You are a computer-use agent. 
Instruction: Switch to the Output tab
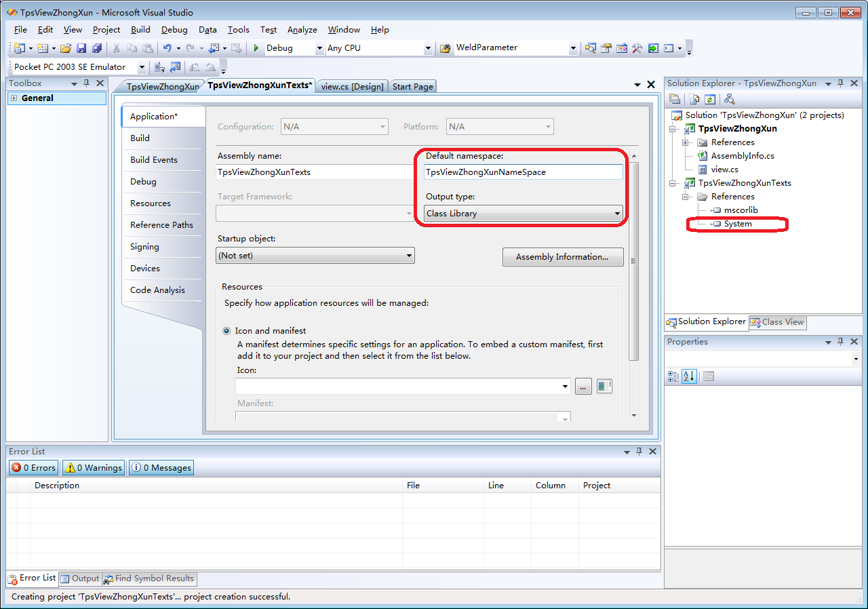tap(79, 578)
